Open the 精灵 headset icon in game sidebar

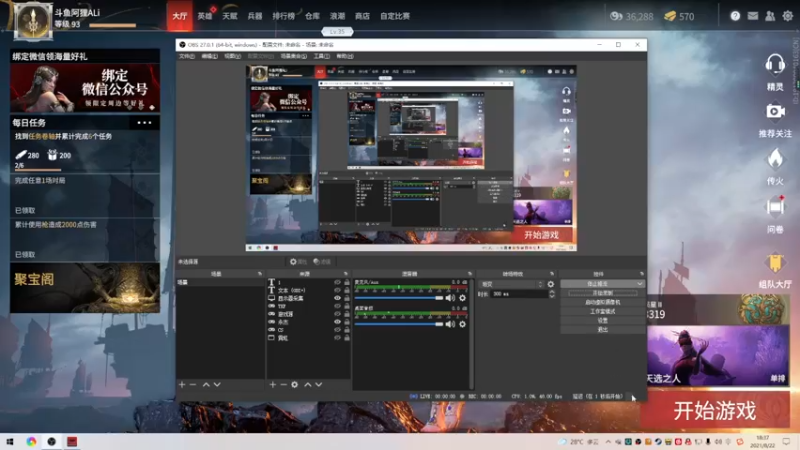[x=774, y=64]
